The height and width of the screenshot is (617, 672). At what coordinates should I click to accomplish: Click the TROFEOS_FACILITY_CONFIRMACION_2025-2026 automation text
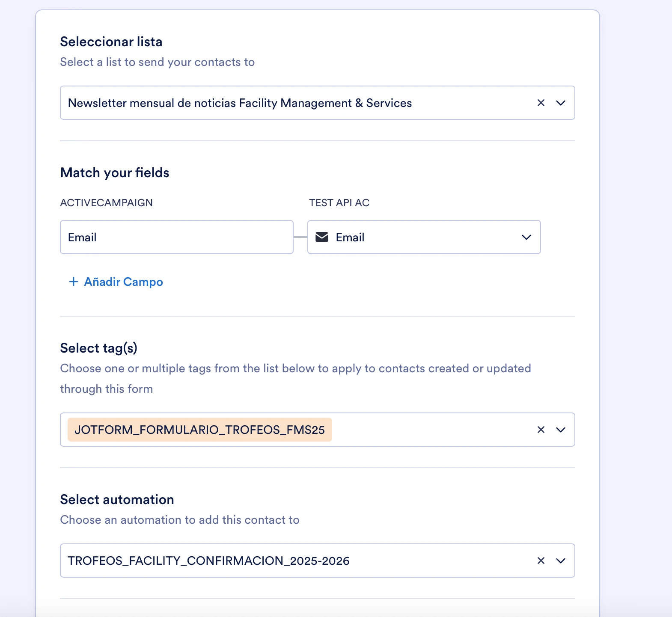coord(208,561)
